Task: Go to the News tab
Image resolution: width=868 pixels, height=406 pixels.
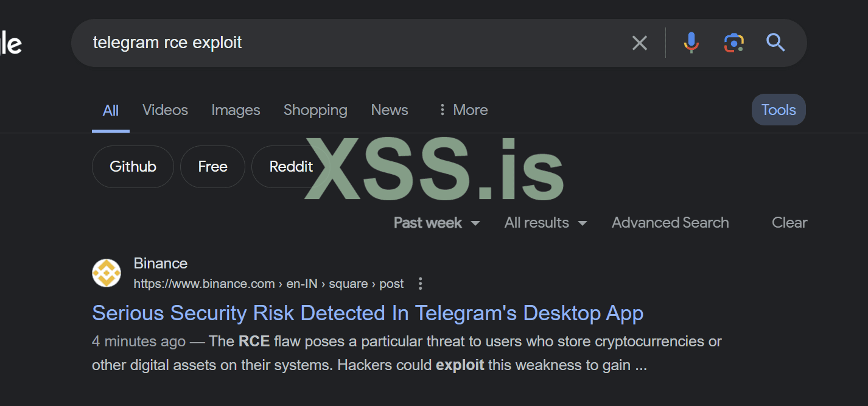Action: tap(390, 110)
